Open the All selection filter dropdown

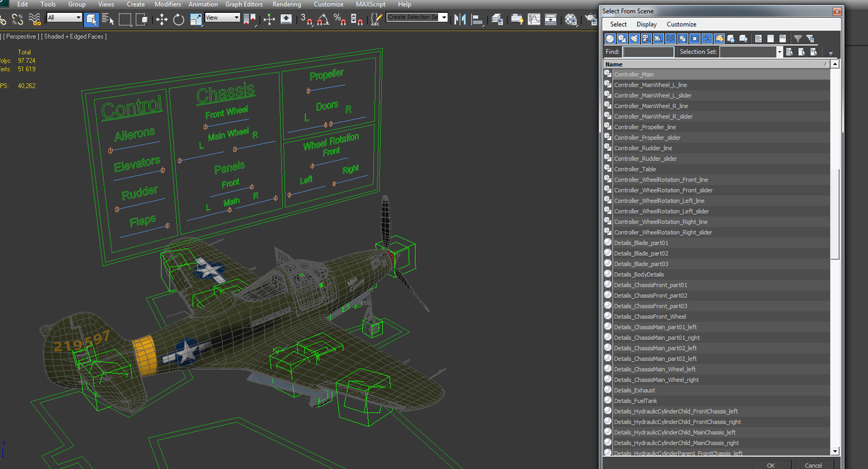pos(64,18)
